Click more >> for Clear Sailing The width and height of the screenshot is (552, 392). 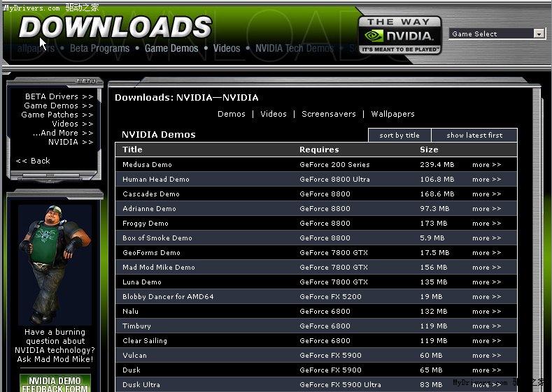click(x=486, y=341)
